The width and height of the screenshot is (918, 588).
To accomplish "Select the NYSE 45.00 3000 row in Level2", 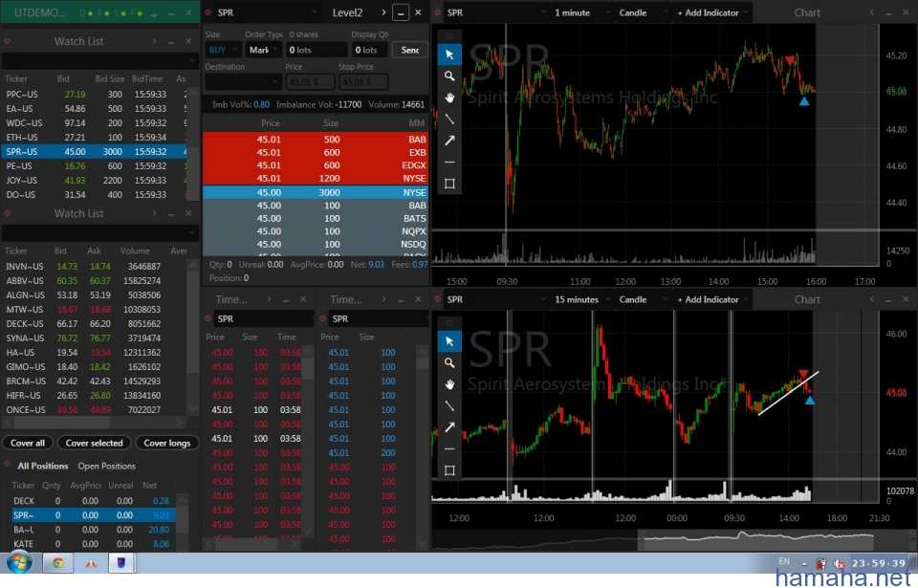I will (x=316, y=193).
